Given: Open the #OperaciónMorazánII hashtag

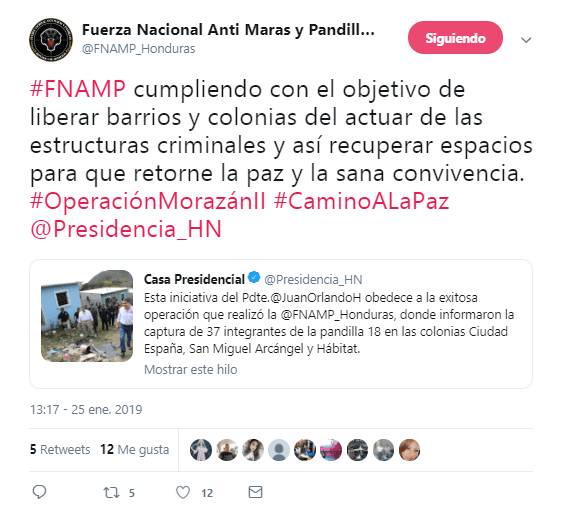Looking at the screenshot, I should click(148, 201).
